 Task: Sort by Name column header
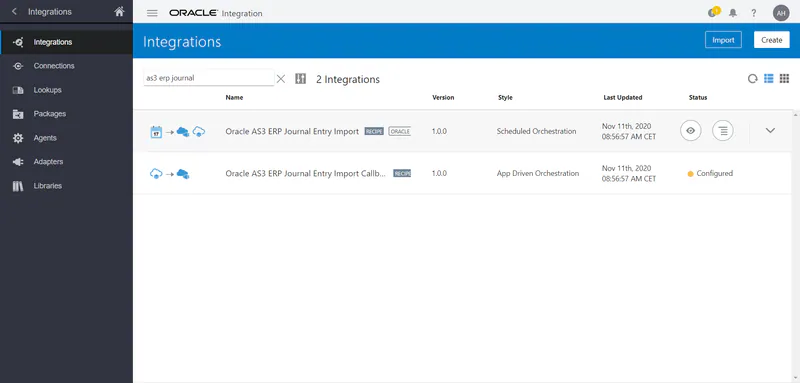(x=234, y=97)
